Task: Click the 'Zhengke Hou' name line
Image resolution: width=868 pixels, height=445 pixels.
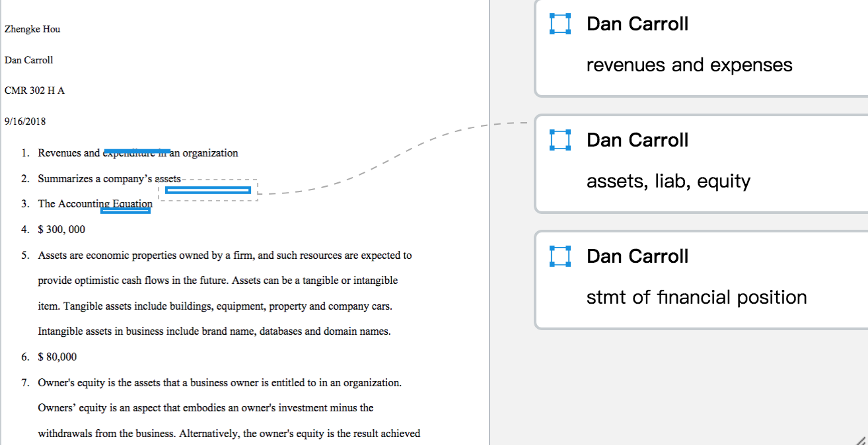Action: (32, 29)
